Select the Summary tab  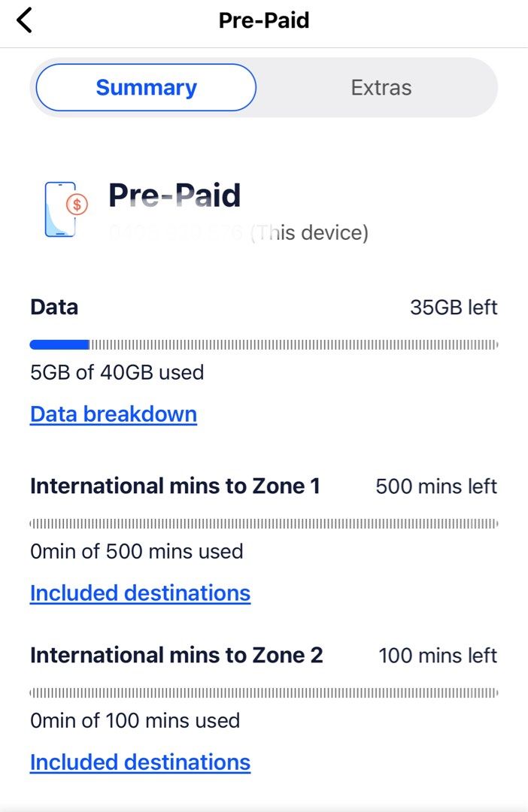pyautogui.click(x=145, y=87)
